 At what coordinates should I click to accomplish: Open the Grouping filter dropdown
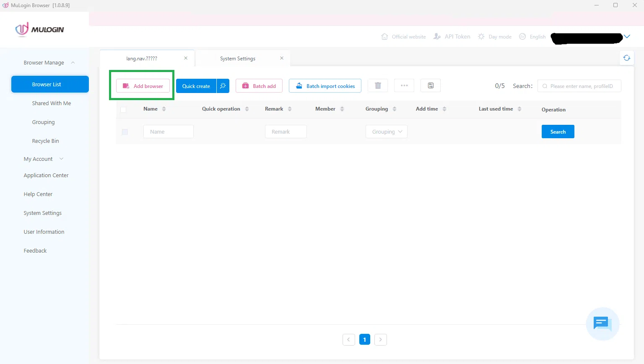[x=387, y=132]
